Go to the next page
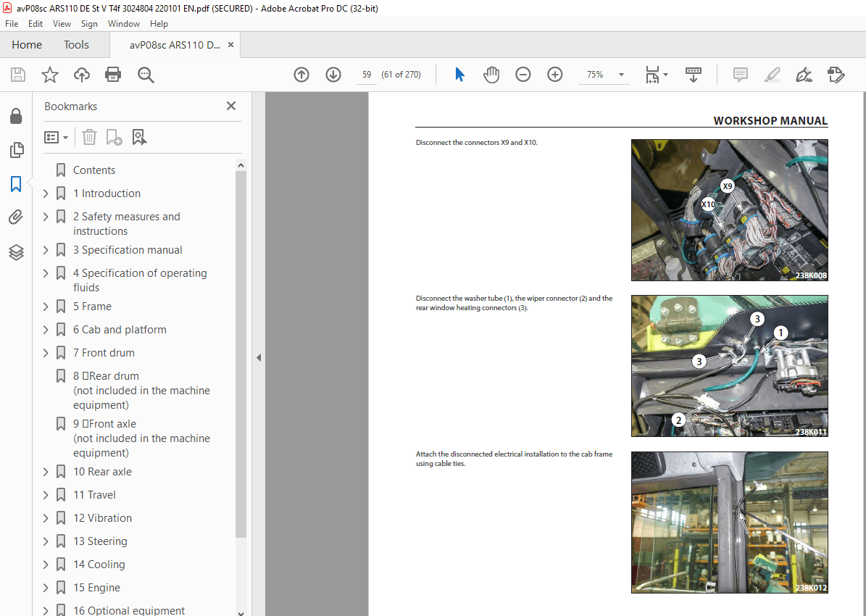Viewport: 866px width, 616px height. click(x=333, y=74)
